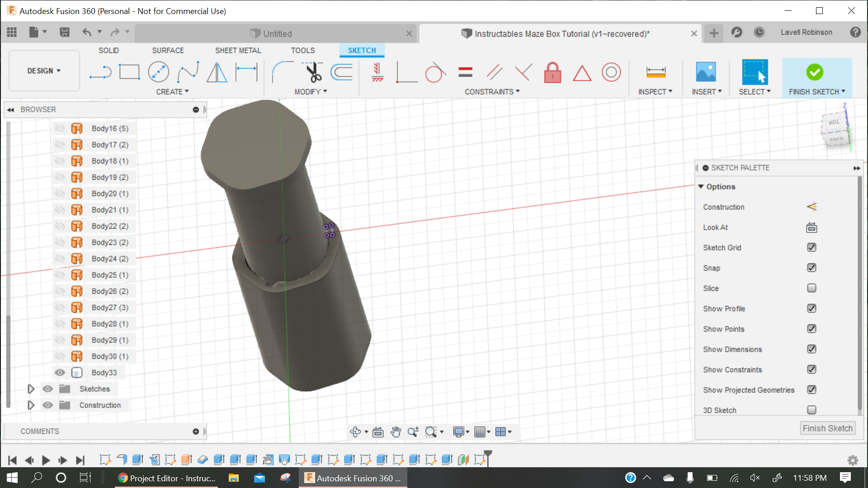Apply Horizontal/Vertical constraint
This screenshot has width=868, height=488.
coord(377,72)
